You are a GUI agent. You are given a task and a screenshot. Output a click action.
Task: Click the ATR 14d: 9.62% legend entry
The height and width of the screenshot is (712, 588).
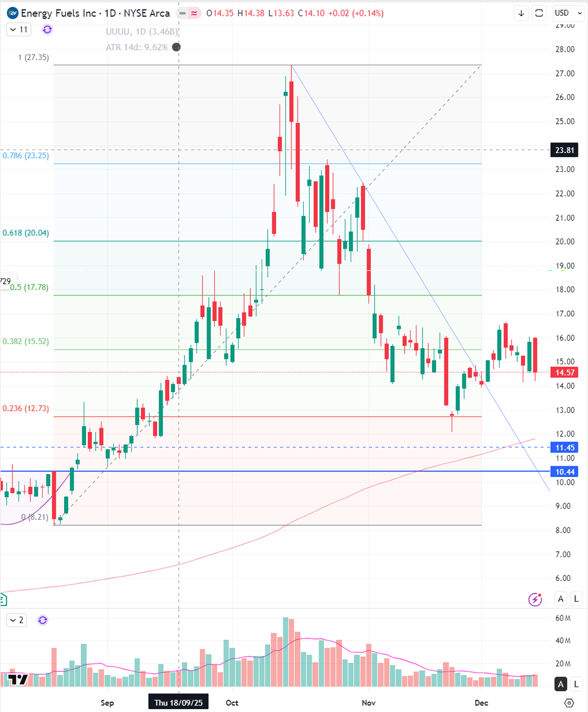pos(136,47)
